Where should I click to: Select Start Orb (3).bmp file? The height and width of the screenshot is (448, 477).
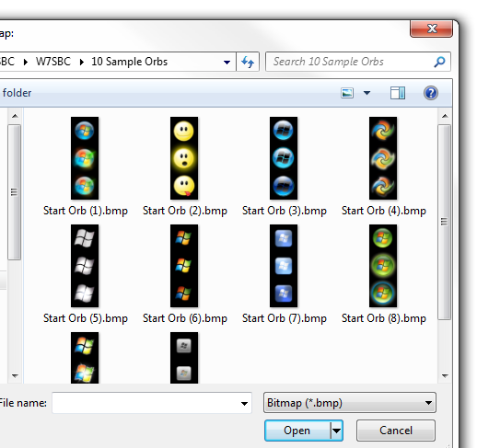pos(284,158)
